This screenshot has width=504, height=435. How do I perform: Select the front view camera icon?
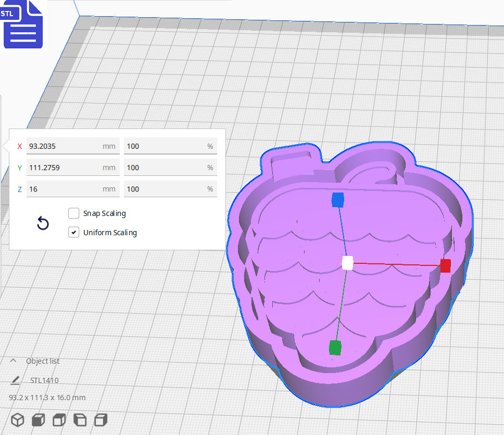click(38, 419)
